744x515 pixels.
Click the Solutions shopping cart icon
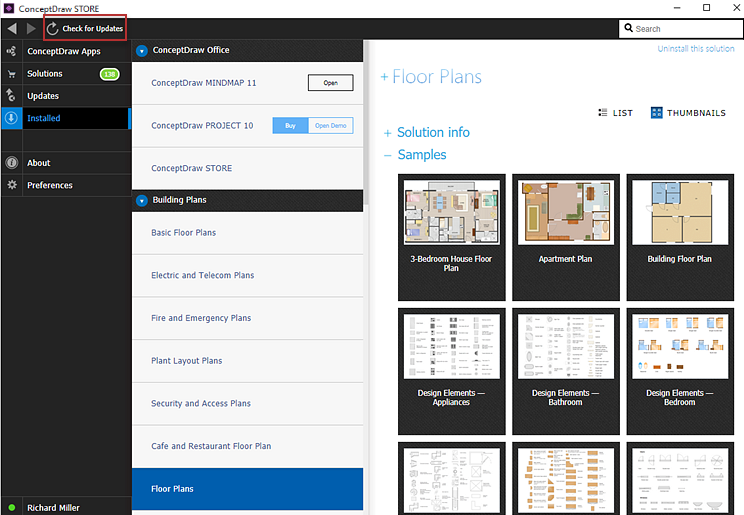(x=11, y=74)
